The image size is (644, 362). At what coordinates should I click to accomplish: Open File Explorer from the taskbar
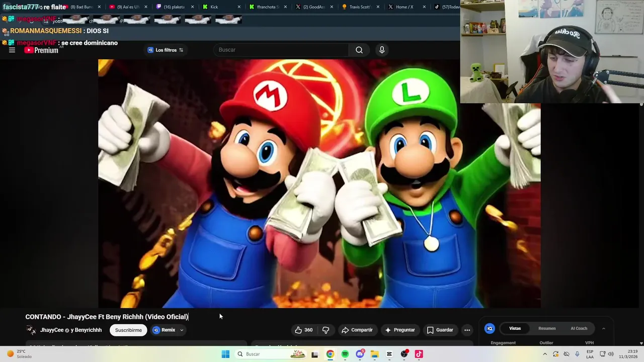[374, 354]
